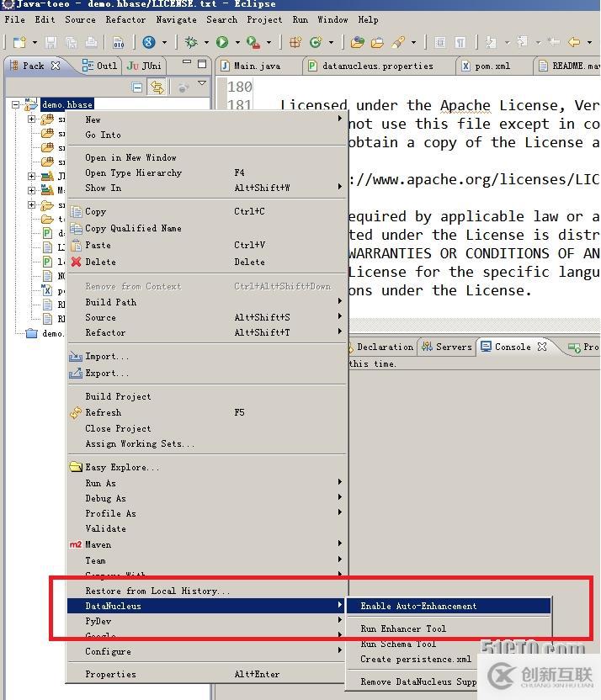601x700 pixels.
Task: Click the Print toolbar icon
Action: pyautogui.click(x=91, y=42)
